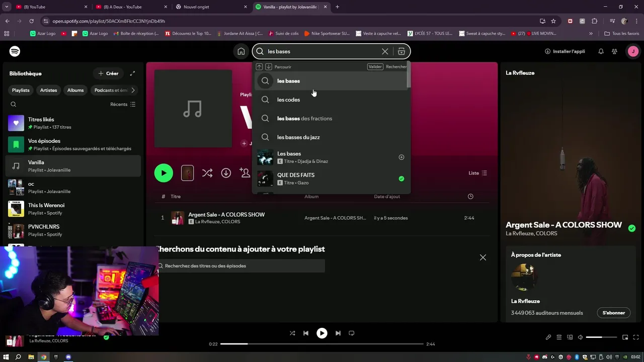The width and height of the screenshot is (644, 362).
Task: Open the lyrics microphone icon
Action: coord(548,337)
